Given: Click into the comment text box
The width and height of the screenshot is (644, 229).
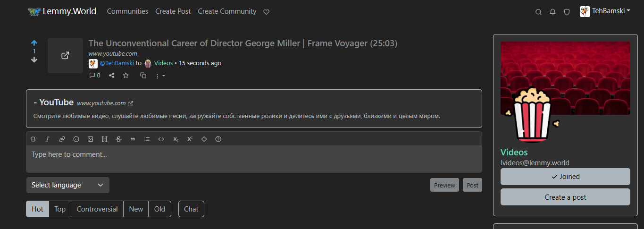Looking at the screenshot, I should point(254,159).
